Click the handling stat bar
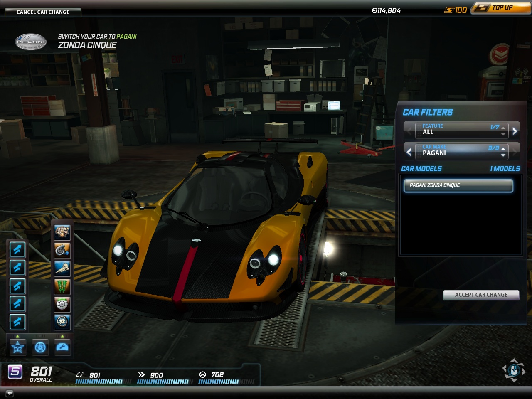 pyautogui.click(x=227, y=382)
